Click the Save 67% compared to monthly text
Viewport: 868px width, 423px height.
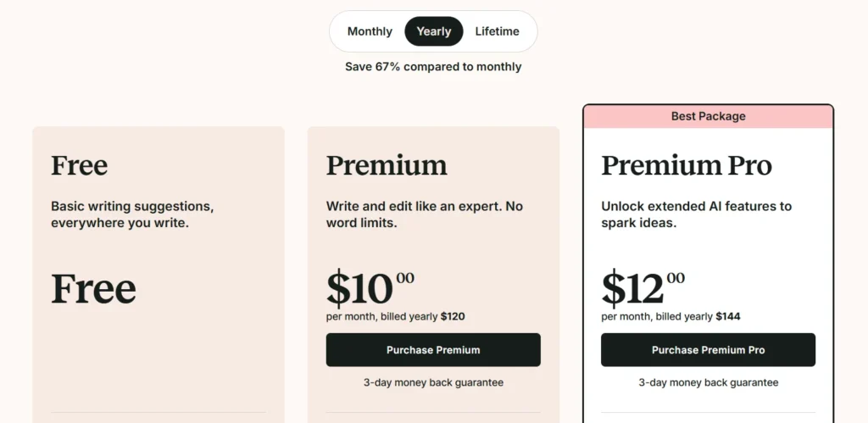433,66
